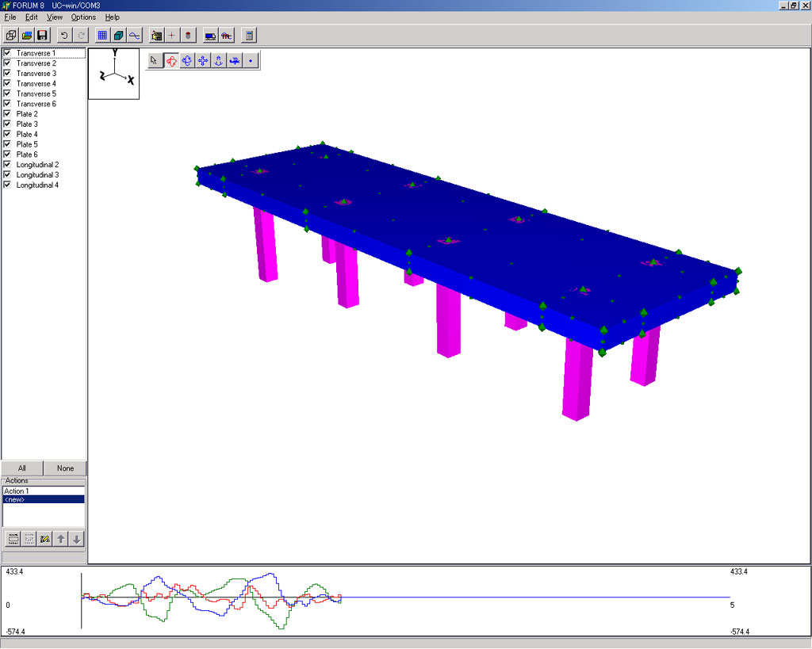Screen dimensions: 812x649
Task: Open the Edit menu
Action: click(32, 17)
